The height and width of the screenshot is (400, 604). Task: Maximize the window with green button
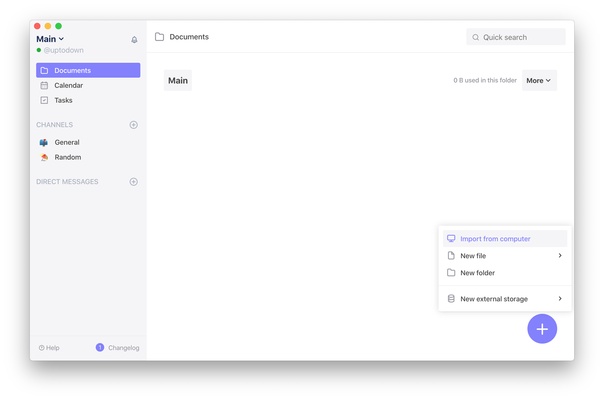click(x=59, y=26)
